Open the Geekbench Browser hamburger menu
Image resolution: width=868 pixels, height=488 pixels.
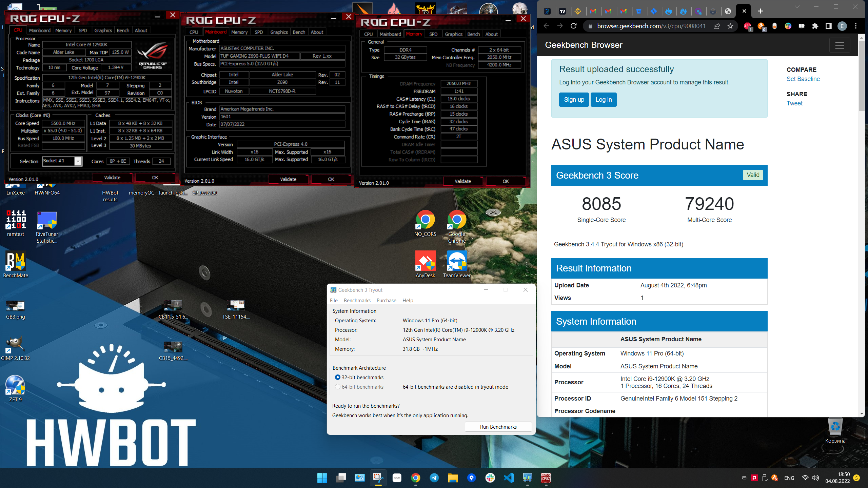click(840, 45)
